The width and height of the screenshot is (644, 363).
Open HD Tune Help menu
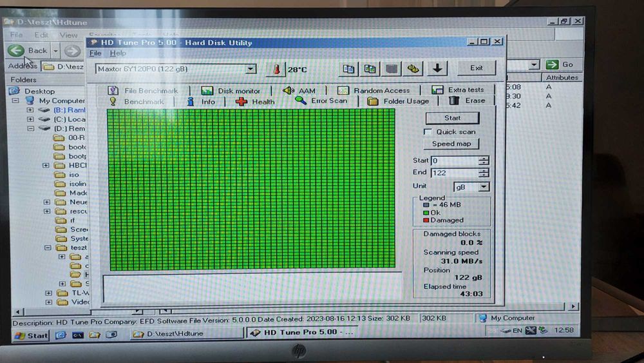point(118,53)
